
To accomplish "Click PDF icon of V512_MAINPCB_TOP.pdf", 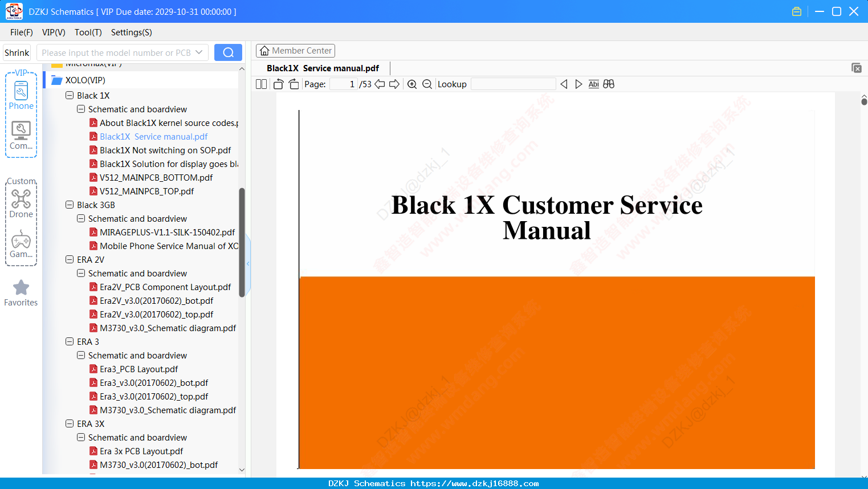I will (x=93, y=191).
